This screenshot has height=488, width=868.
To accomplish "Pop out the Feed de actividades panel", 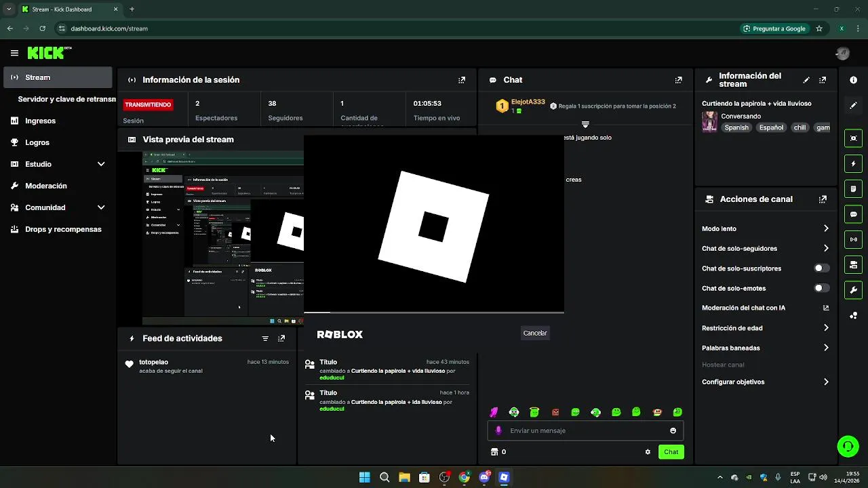I will tap(281, 338).
